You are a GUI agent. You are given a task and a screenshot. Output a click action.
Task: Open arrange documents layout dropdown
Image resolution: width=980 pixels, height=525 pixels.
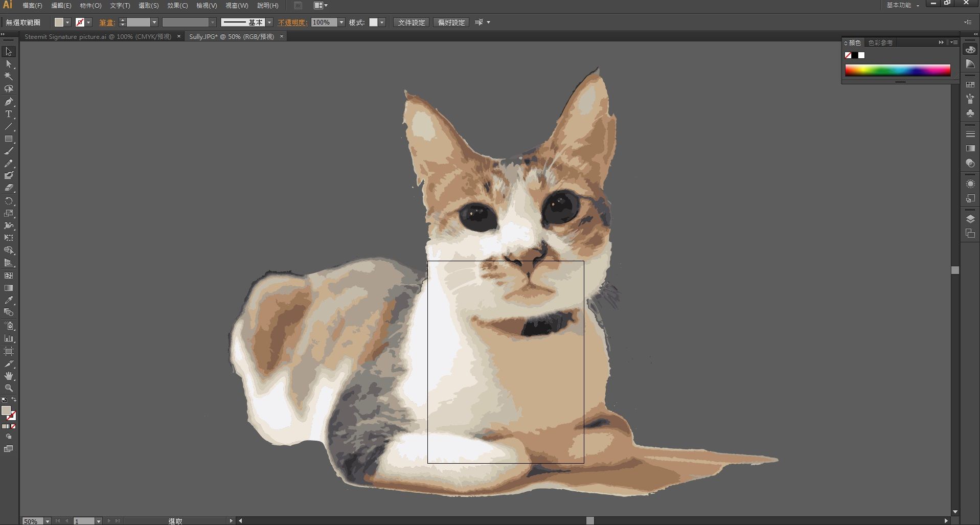point(321,6)
